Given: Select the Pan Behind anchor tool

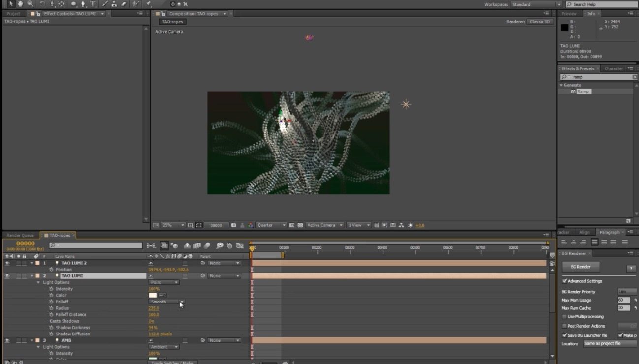Looking at the screenshot, I should tap(62, 4).
